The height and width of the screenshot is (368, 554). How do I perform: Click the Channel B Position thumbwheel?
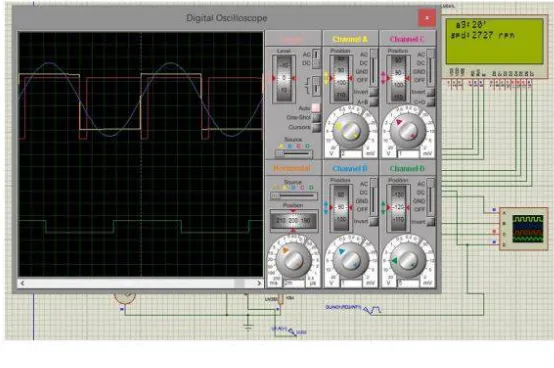340,208
